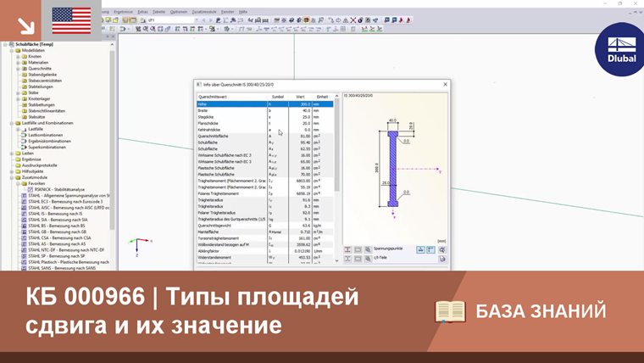Expand the Hilfsobjekte tree node
Screen dimensions: 644x363
click(x=12, y=171)
